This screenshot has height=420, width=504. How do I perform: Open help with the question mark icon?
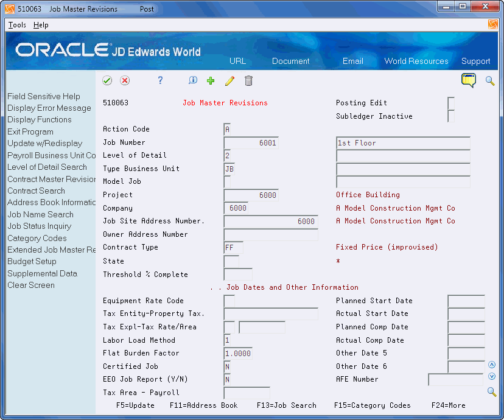[160, 80]
